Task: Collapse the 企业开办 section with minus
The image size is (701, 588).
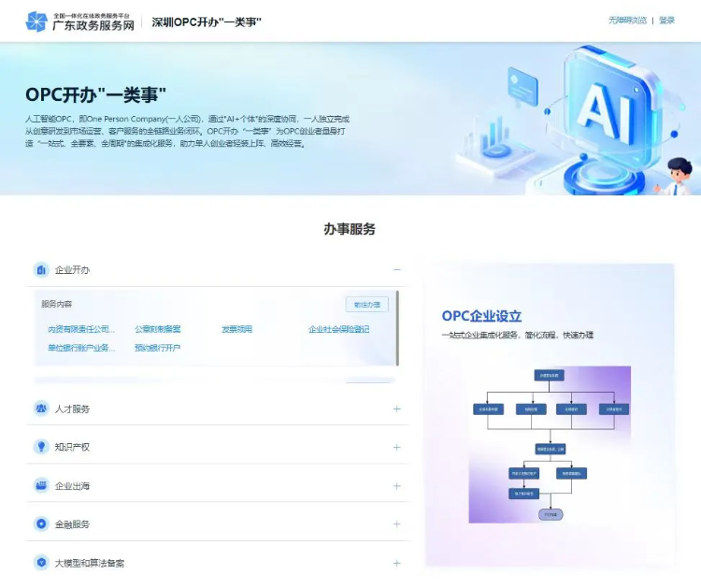Action: (397, 270)
